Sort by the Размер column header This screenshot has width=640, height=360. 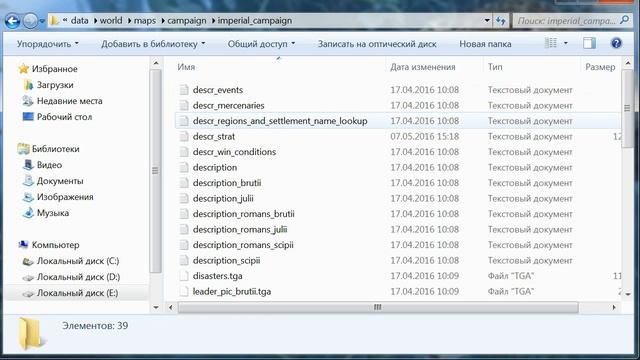pyautogui.click(x=600, y=67)
